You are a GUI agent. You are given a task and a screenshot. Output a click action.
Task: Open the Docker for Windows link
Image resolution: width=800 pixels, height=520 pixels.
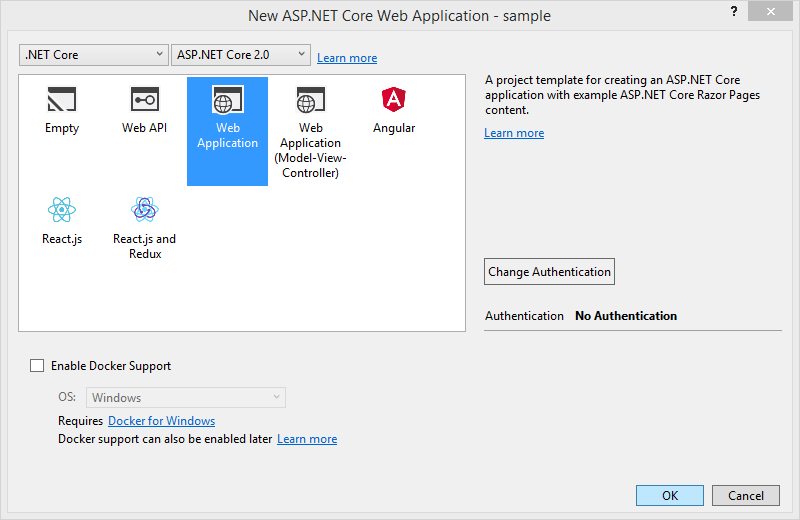[x=161, y=421]
